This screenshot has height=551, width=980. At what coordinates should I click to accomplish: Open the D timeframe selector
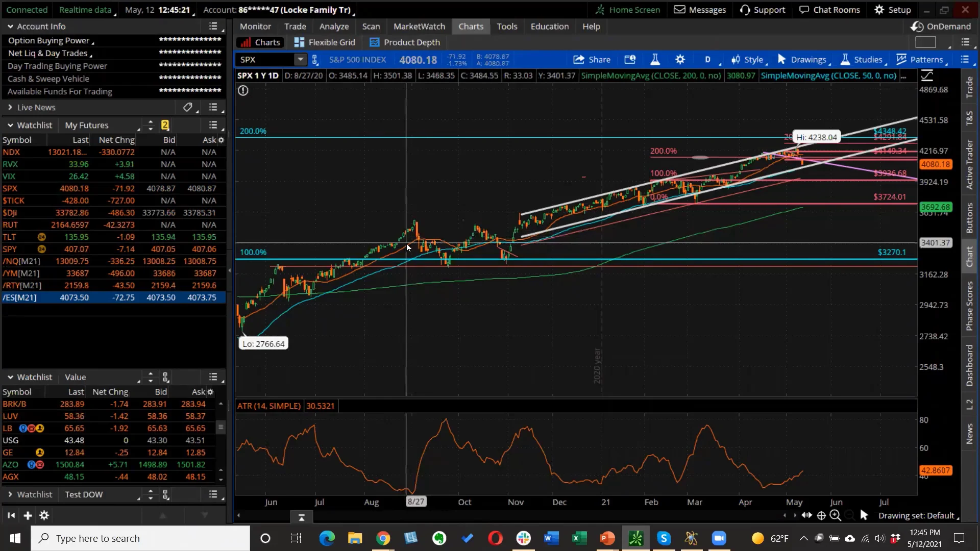point(707,60)
